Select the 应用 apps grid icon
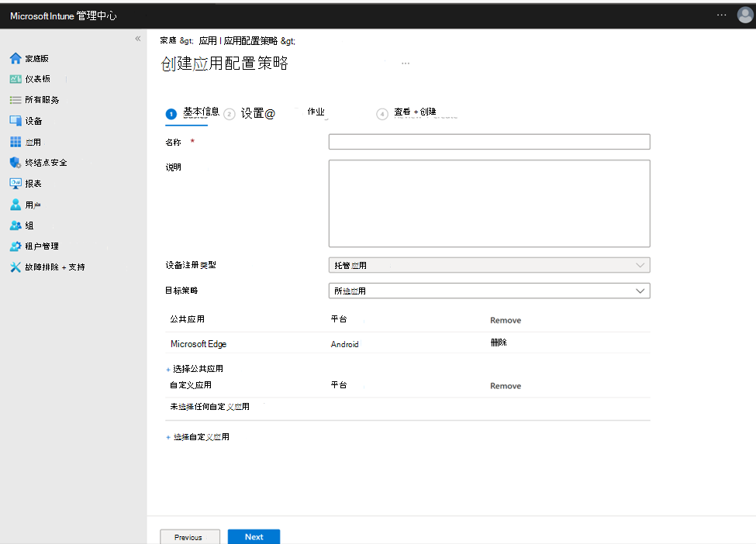The height and width of the screenshot is (544, 756). [x=16, y=142]
